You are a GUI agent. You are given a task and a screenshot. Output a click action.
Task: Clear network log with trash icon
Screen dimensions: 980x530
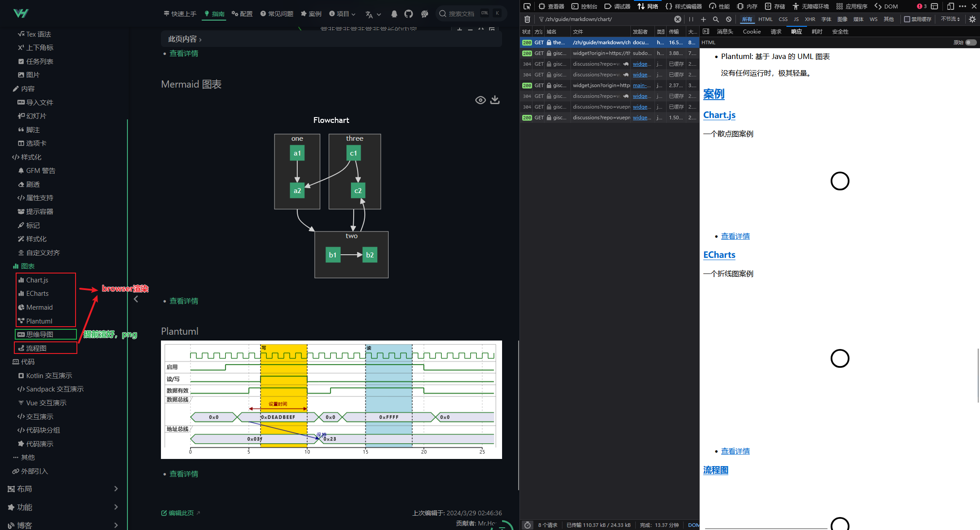(x=528, y=19)
